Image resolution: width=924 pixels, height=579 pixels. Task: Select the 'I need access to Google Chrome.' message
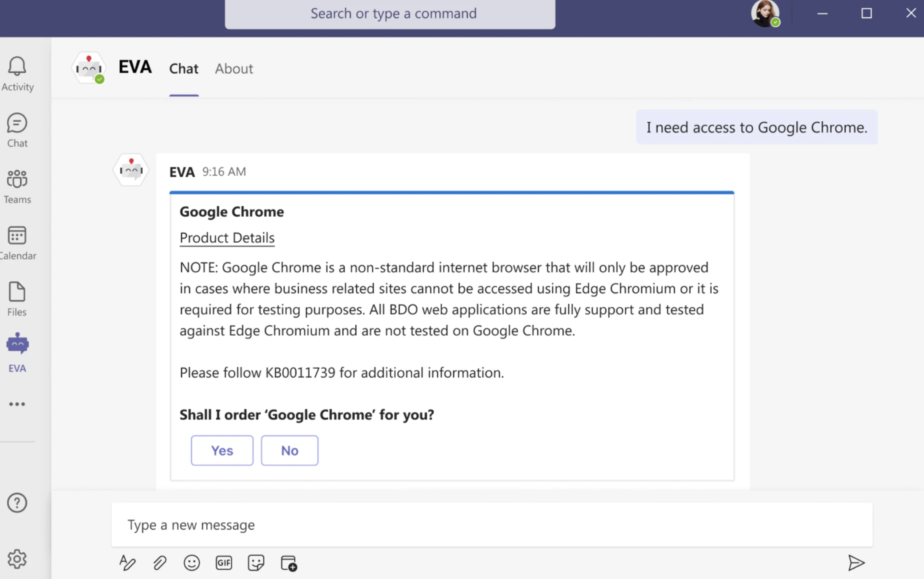757,127
